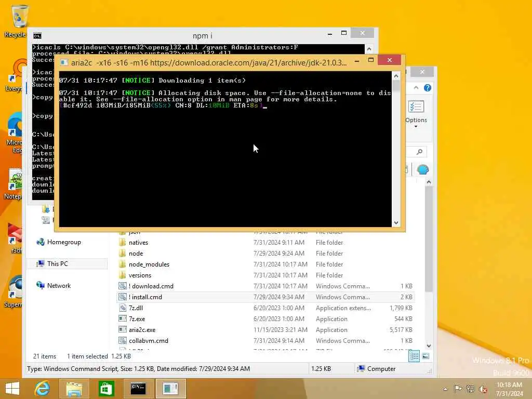The image size is (532, 399).
Task: Collapse the Explorer ribbon chevron
Action: coord(416,88)
